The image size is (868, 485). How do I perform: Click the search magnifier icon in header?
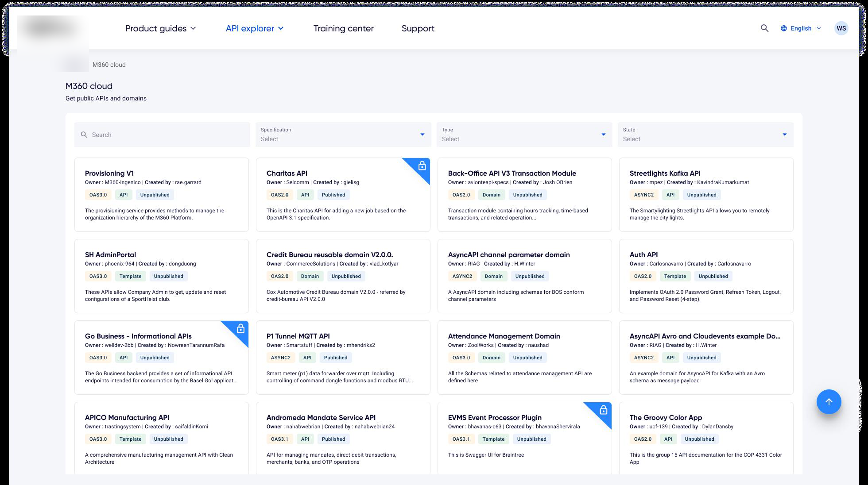[764, 28]
